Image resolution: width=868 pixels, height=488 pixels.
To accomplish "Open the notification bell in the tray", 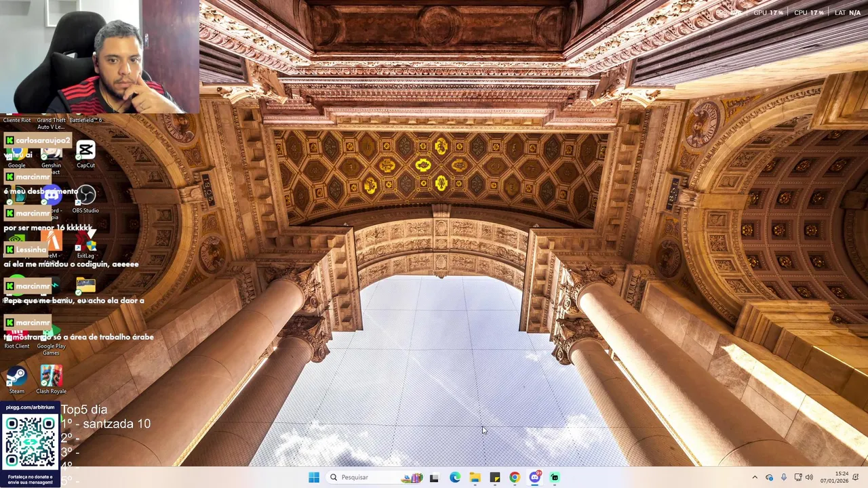I will tap(856, 477).
